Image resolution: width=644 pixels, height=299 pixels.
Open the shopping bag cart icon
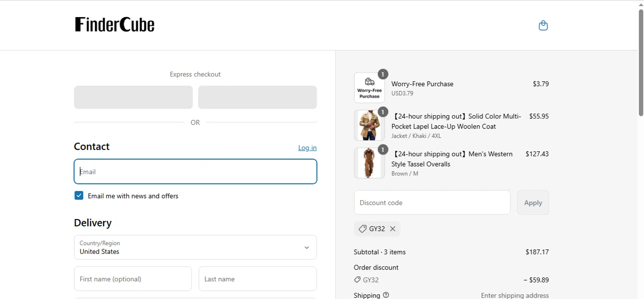tap(543, 25)
